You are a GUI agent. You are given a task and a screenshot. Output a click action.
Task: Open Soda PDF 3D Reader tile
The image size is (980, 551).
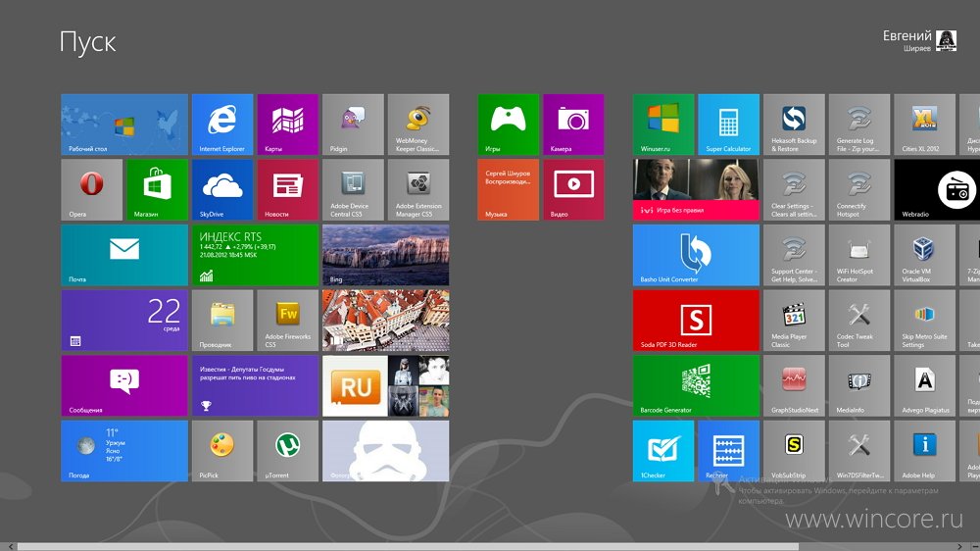pos(696,321)
